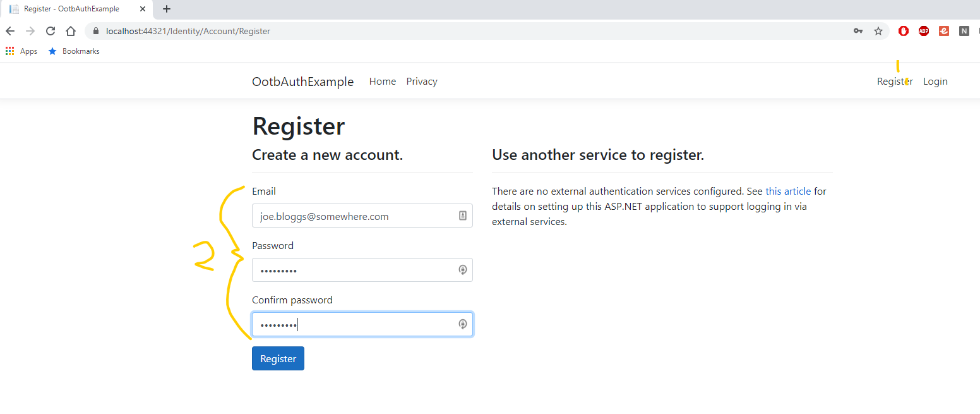
Task: Open the AdBlock stop-hand extension
Action: [x=903, y=30]
